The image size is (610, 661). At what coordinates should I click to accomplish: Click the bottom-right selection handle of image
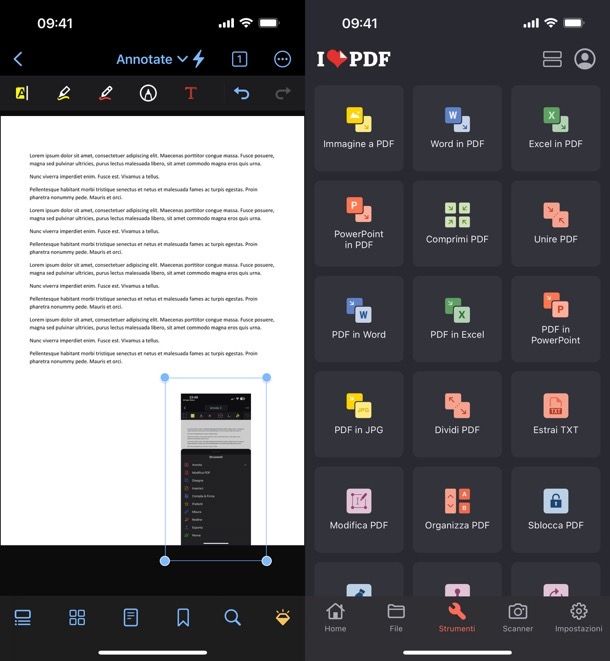[266, 561]
